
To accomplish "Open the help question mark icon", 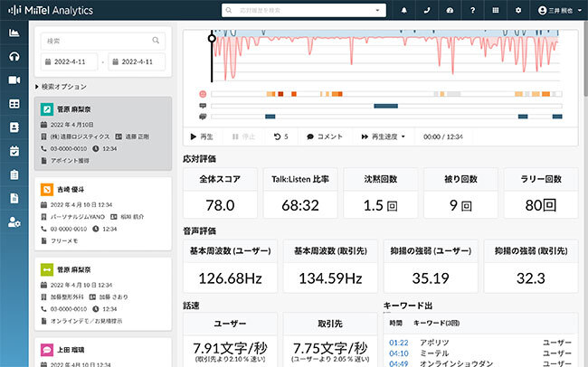I will point(472,10).
